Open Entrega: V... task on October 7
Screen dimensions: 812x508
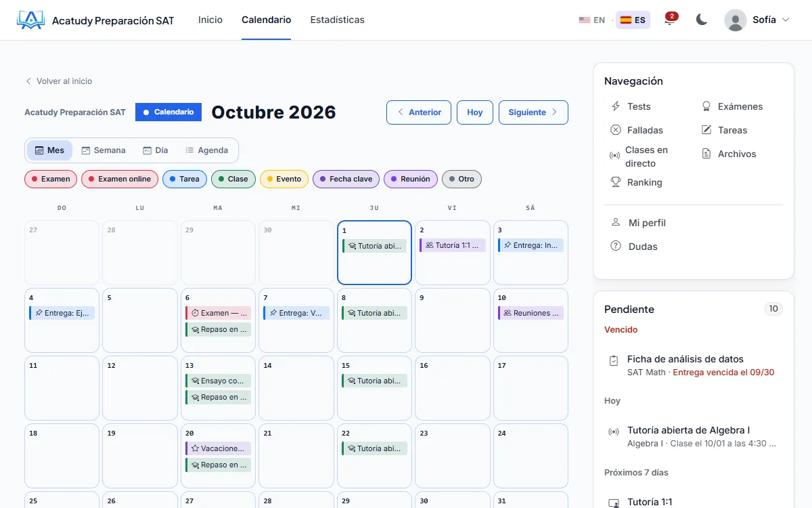296,313
